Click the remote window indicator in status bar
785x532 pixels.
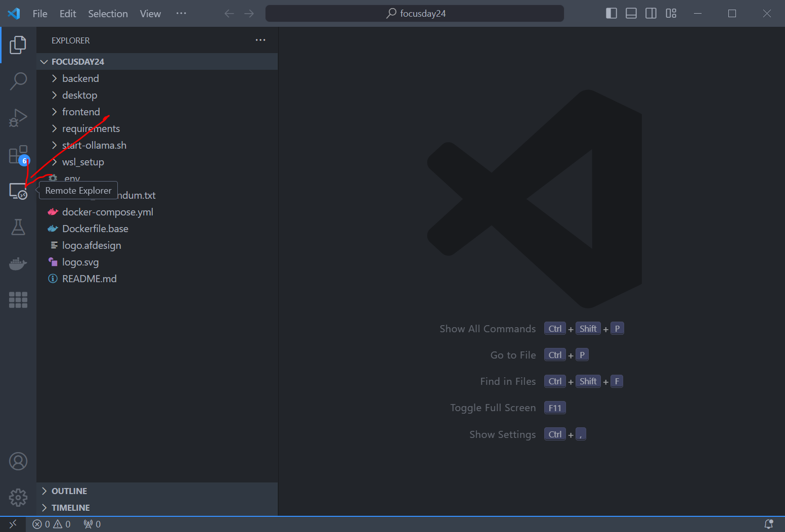point(13,524)
